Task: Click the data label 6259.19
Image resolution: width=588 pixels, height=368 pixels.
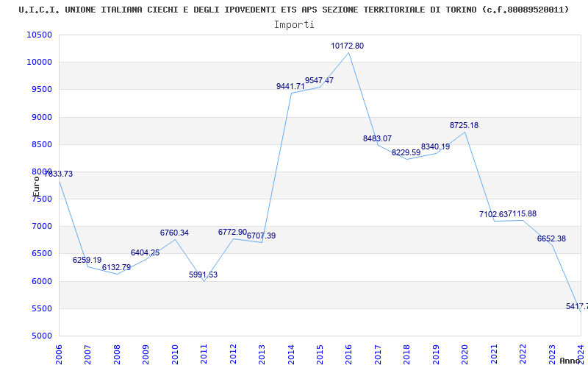Action: pyautogui.click(x=87, y=261)
